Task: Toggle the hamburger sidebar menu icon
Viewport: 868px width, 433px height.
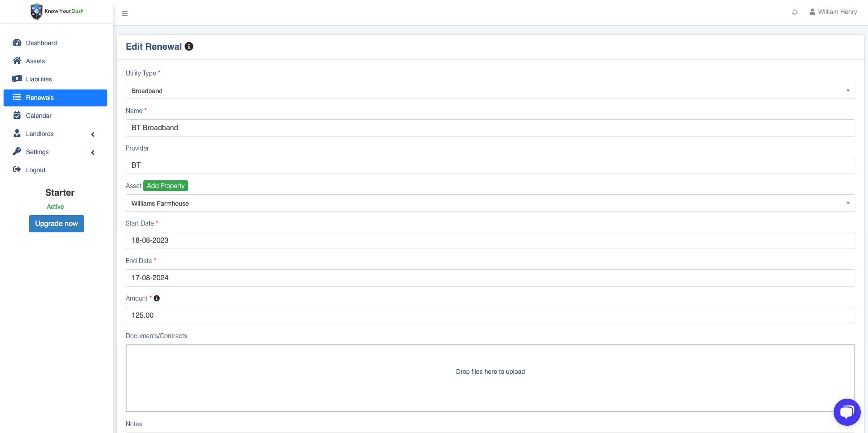Action: click(x=125, y=14)
